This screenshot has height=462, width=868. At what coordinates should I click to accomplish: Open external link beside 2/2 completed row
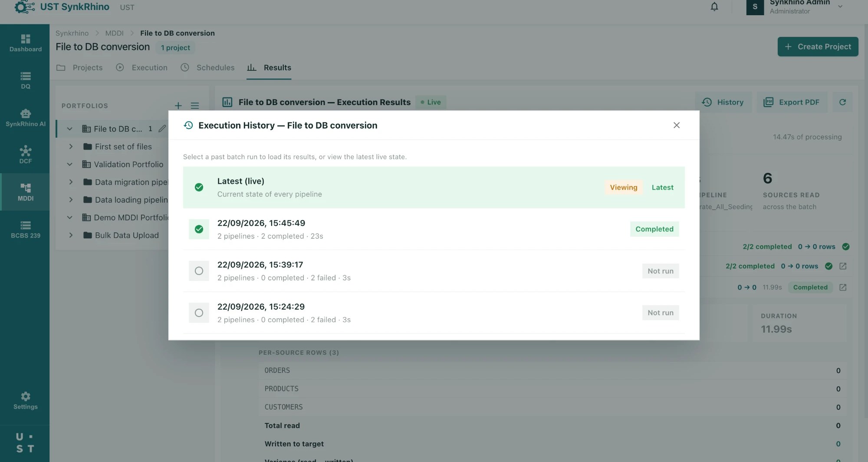click(843, 266)
